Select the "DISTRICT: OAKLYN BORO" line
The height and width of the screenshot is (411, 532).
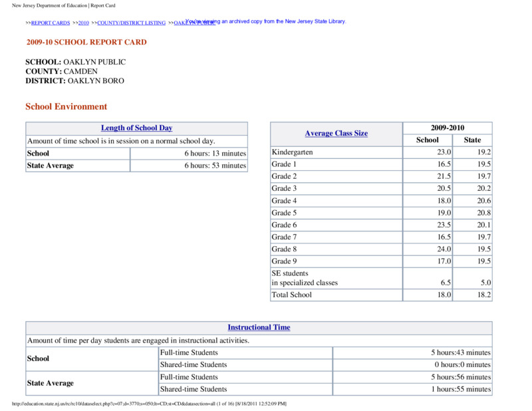point(74,80)
